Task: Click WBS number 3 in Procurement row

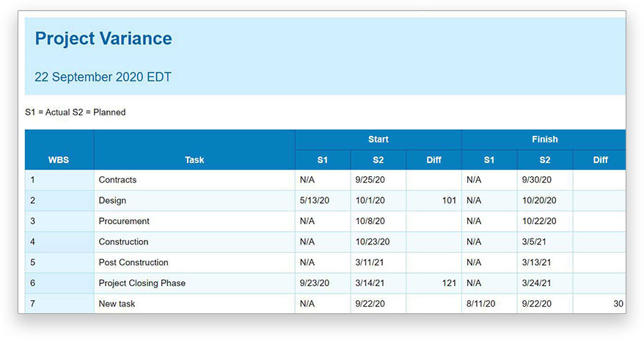Action: 32,221
